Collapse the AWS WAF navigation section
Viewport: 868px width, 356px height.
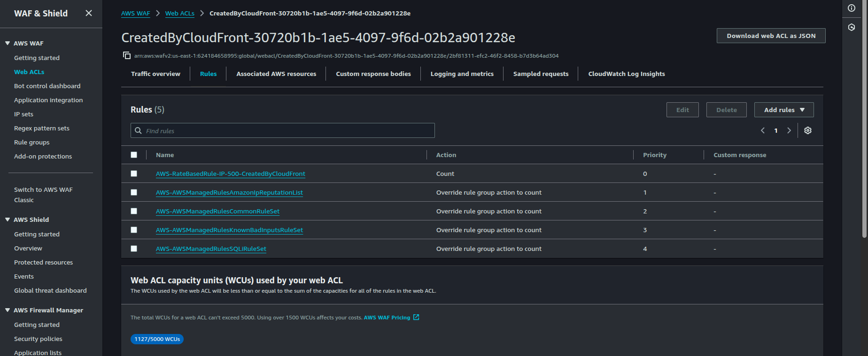[x=8, y=43]
